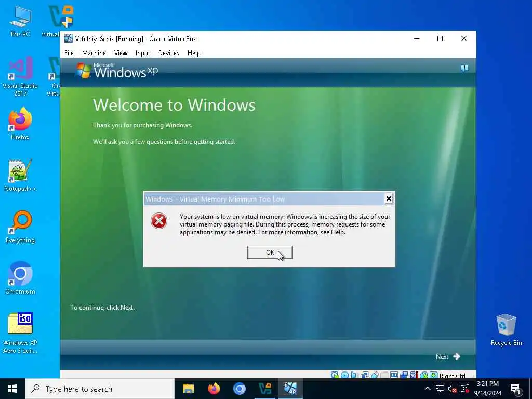Show hidden system tray icons
532x399 pixels.
click(428, 389)
